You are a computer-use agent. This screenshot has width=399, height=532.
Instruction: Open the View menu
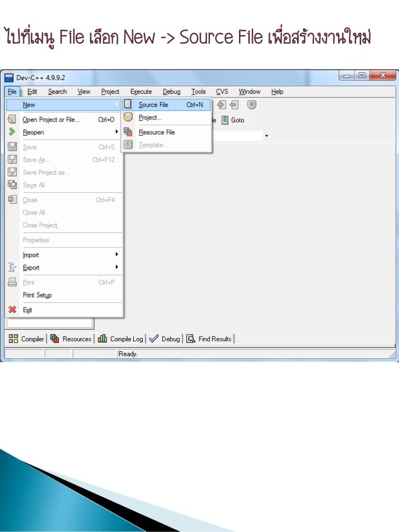84,91
